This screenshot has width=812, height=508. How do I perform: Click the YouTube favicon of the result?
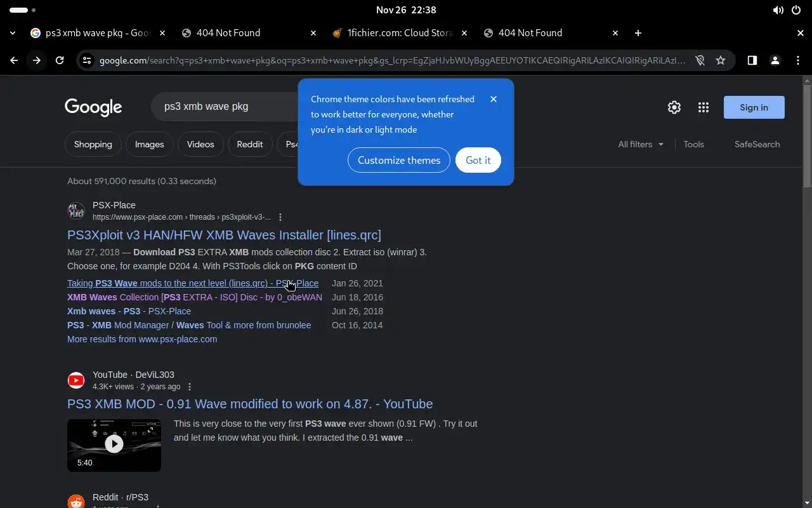(x=76, y=380)
